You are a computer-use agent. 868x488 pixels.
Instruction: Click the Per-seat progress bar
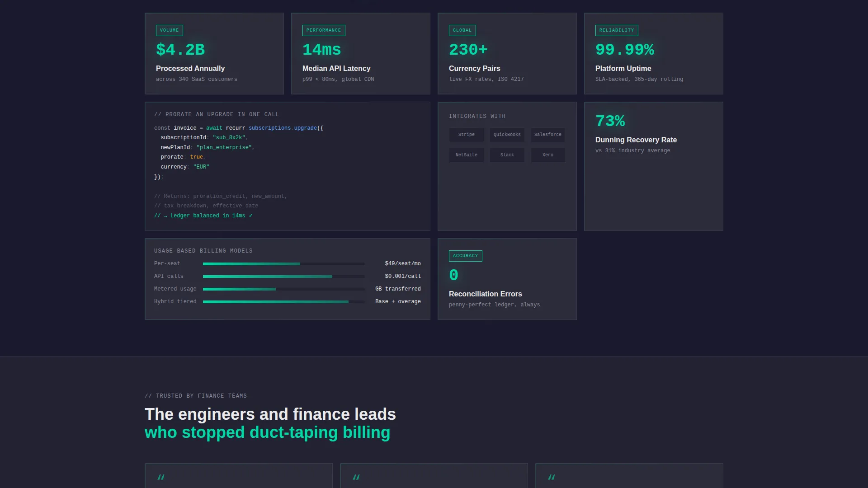click(283, 264)
